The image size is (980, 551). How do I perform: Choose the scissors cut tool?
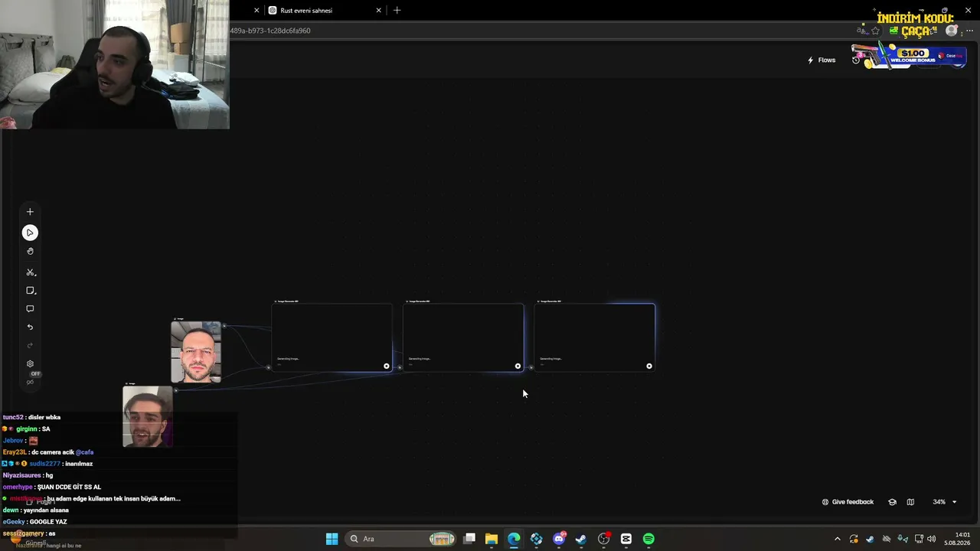31,272
